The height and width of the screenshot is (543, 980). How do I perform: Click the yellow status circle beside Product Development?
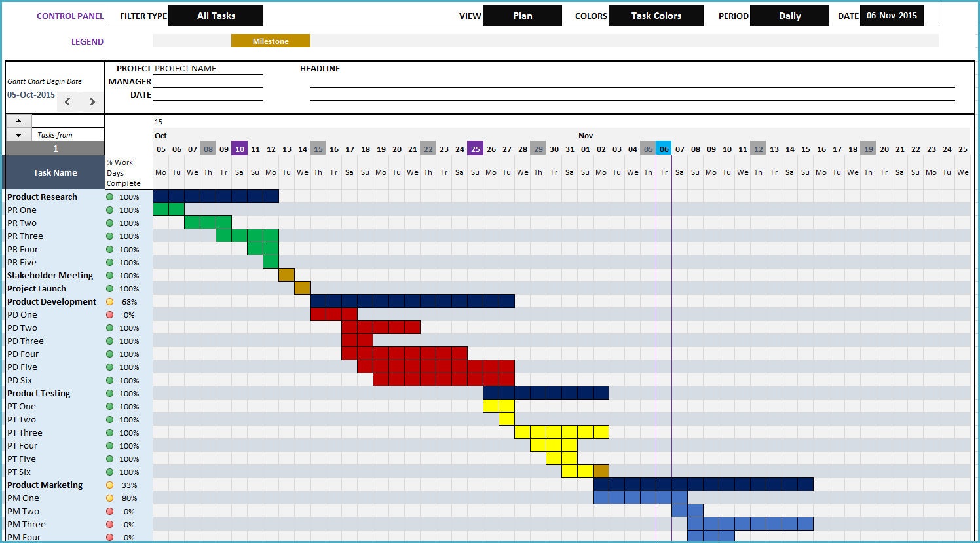(x=110, y=302)
